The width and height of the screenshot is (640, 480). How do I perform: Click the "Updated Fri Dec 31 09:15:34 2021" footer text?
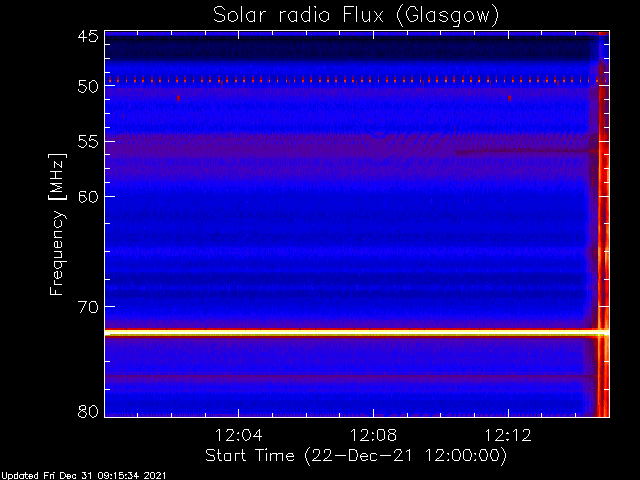84,476
